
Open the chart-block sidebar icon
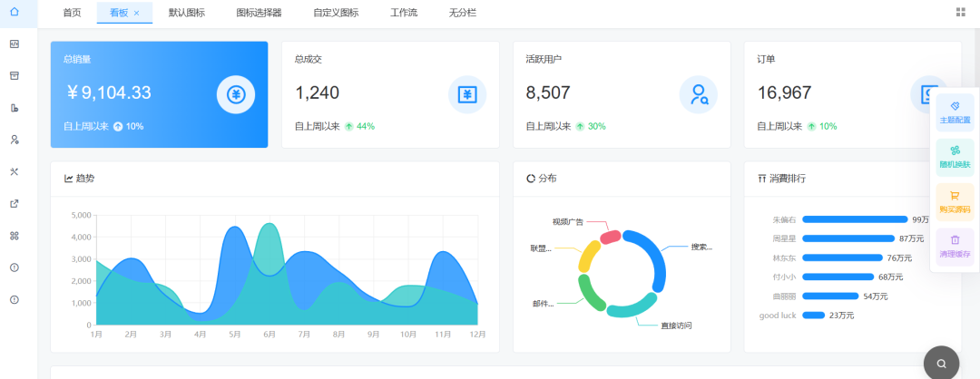pyautogui.click(x=15, y=108)
